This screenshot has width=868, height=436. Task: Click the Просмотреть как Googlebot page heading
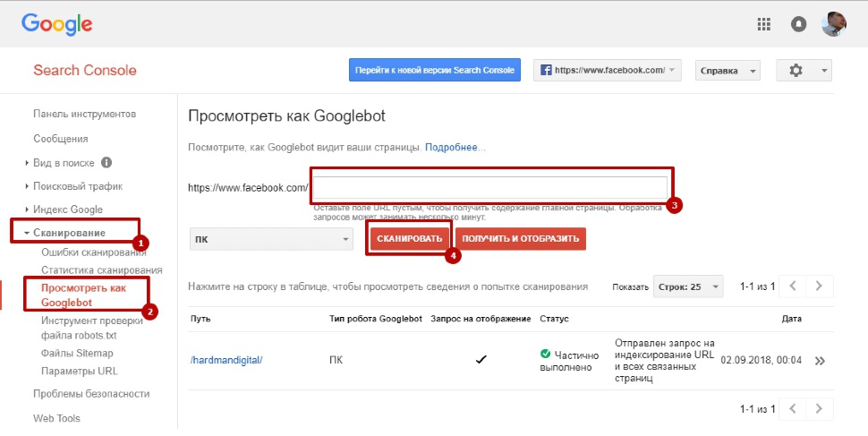(286, 116)
